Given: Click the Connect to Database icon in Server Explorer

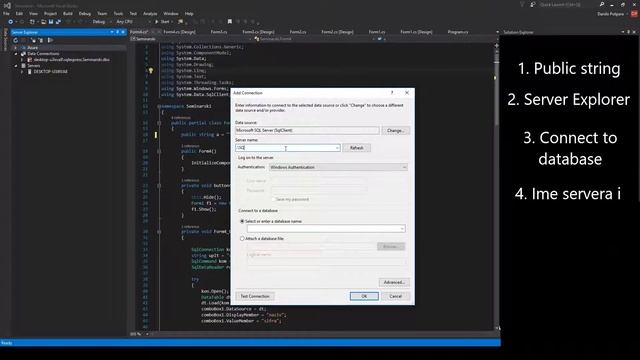Looking at the screenshot, I should 33,40.
